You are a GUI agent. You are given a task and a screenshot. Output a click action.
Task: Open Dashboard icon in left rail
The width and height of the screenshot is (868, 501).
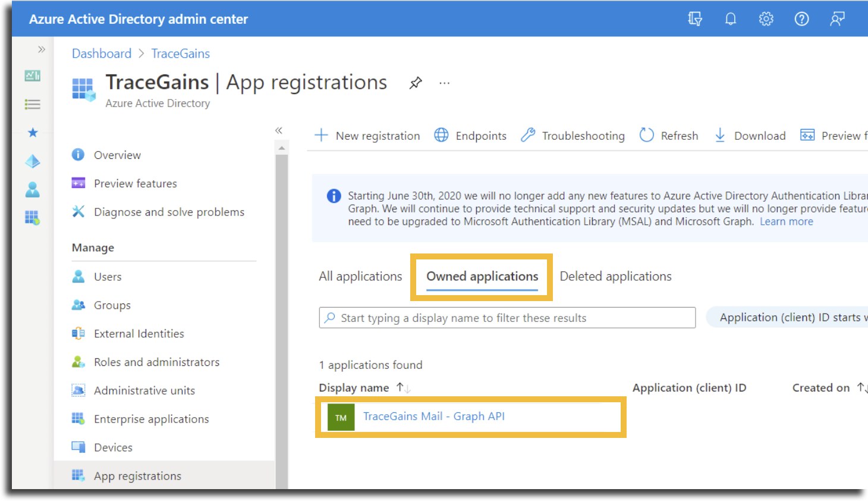(x=33, y=76)
